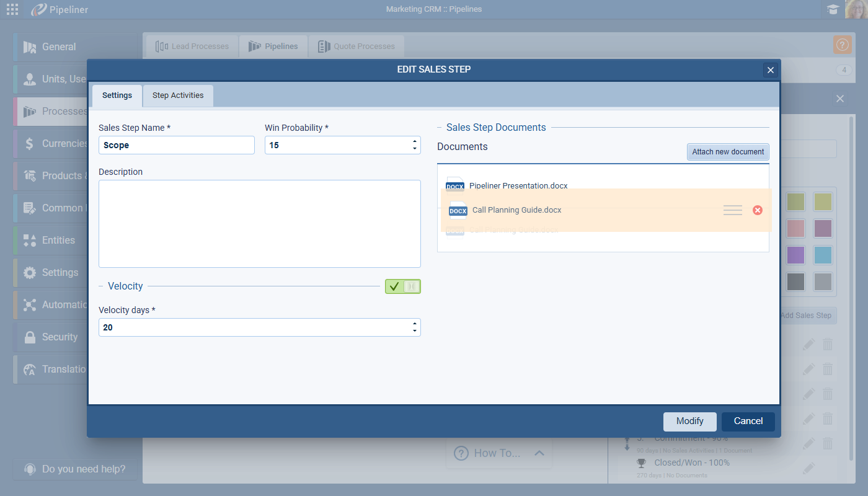Open the app launcher grid icon

tap(12, 9)
